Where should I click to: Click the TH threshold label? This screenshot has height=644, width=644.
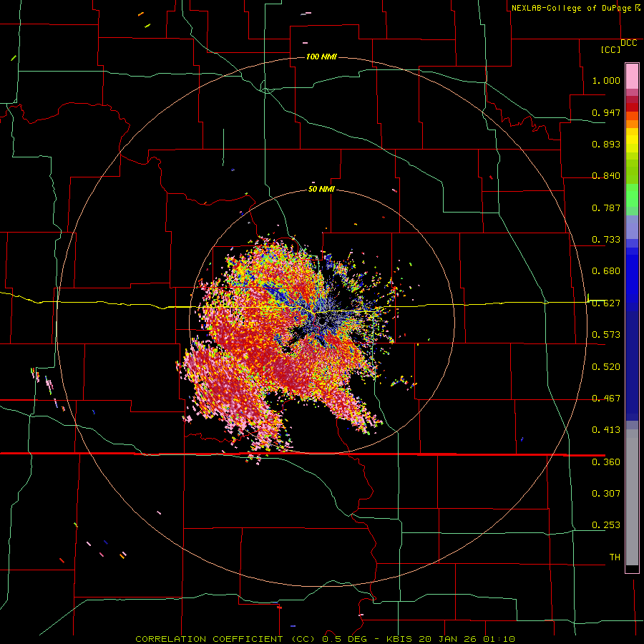(615, 557)
